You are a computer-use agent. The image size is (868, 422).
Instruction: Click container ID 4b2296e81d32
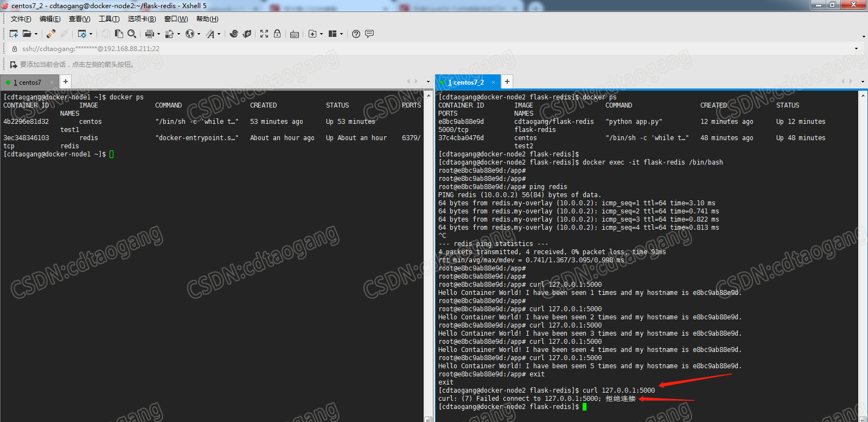click(x=26, y=122)
